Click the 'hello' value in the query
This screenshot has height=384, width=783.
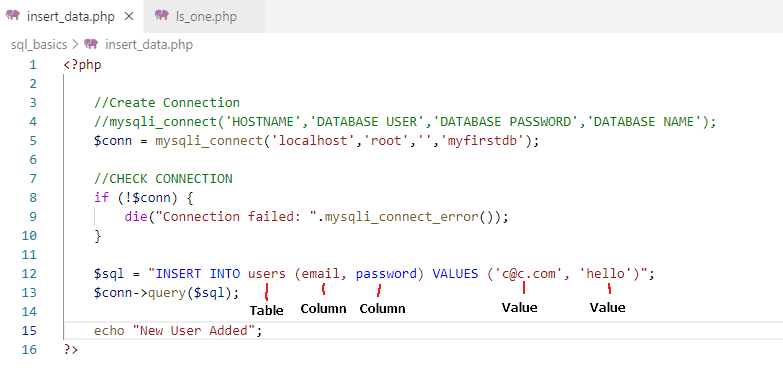coord(605,274)
